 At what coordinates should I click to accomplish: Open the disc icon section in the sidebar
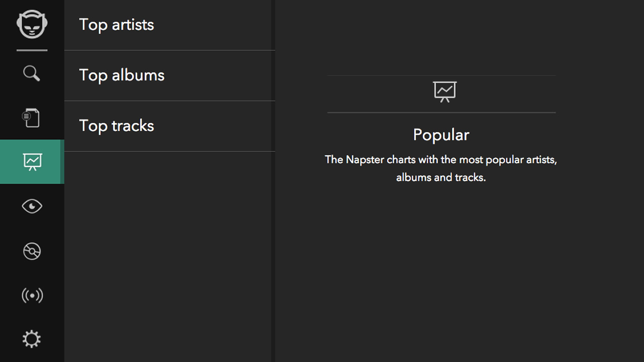pyautogui.click(x=32, y=251)
